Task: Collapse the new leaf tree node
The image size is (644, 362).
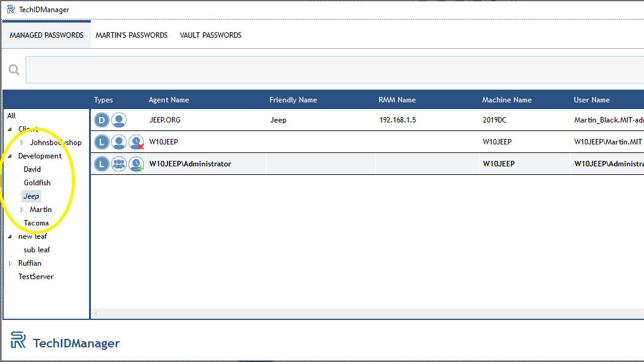Action: (x=10, y=236)
